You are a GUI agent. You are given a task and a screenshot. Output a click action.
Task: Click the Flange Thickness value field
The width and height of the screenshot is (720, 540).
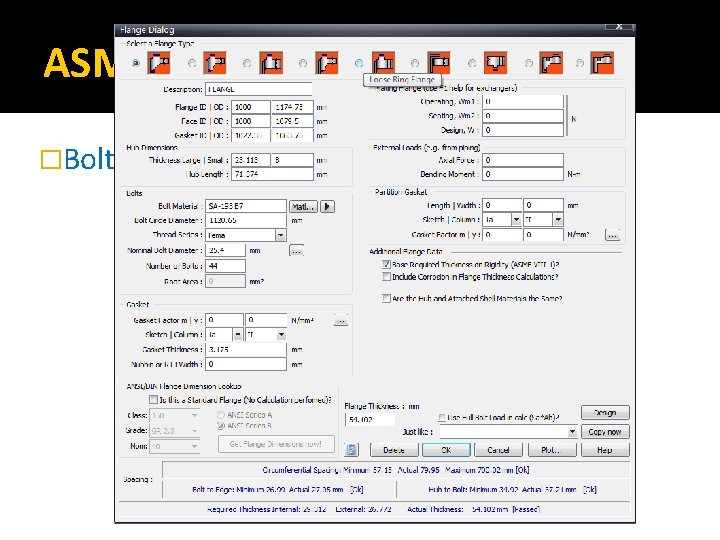370,419
